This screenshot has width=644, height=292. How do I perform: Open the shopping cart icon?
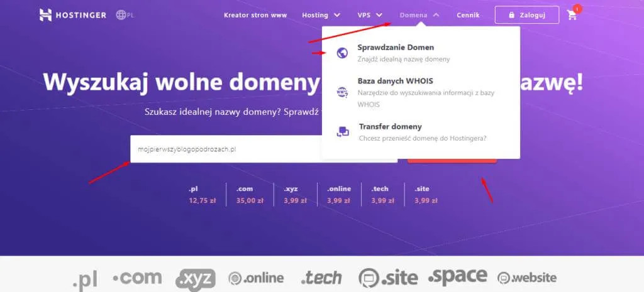click(572, 15)
